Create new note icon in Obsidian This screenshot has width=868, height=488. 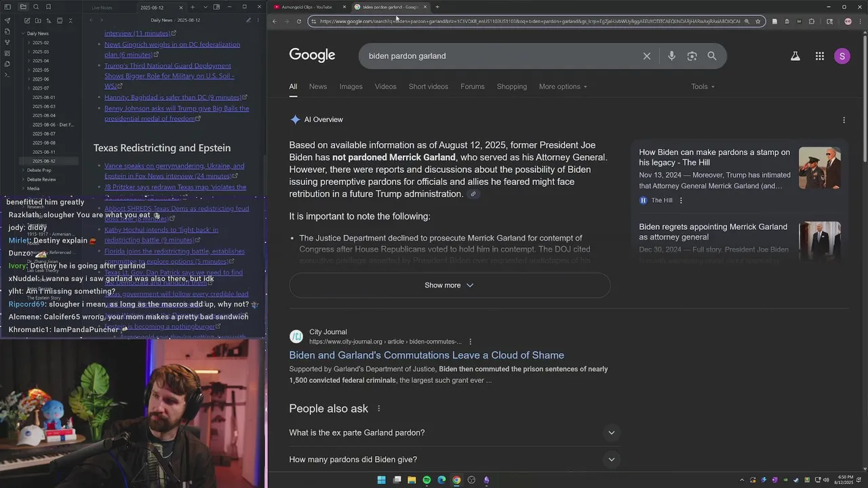(26, 20)
